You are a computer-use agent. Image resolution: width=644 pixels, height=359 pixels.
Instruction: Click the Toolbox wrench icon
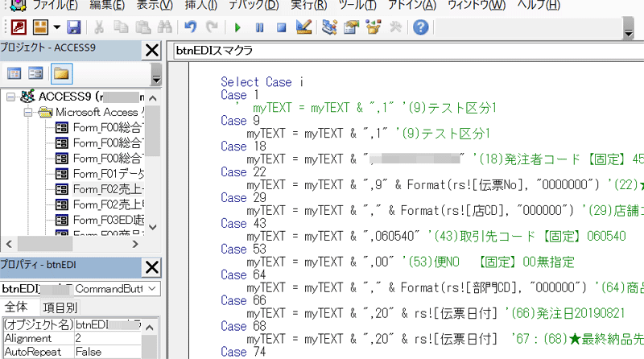(x=395, y=27)
